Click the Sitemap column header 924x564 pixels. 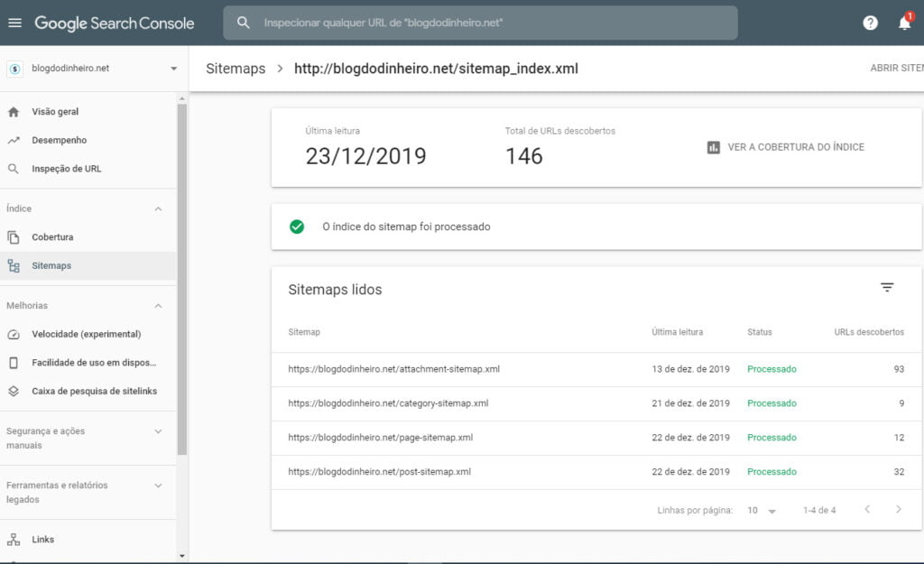304,332
